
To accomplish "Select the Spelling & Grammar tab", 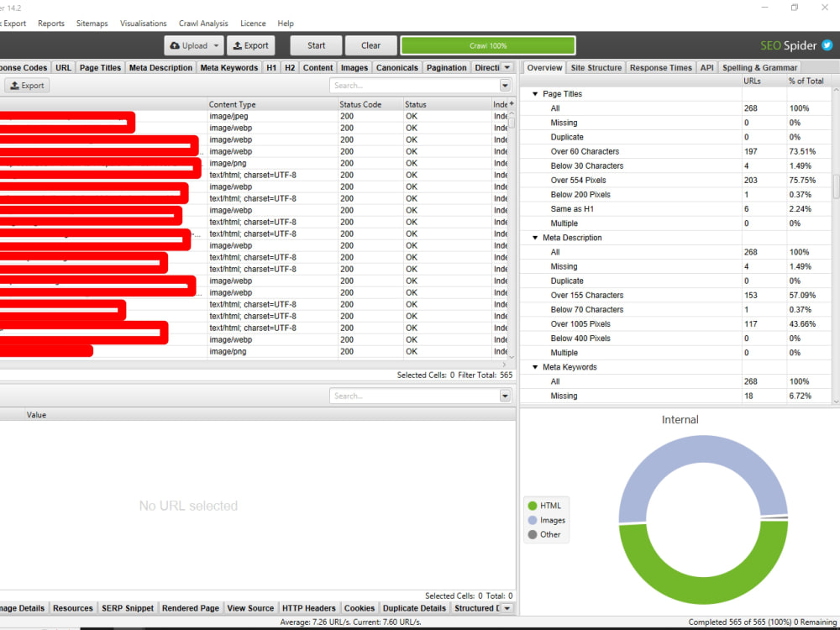I will coord(759,67).
